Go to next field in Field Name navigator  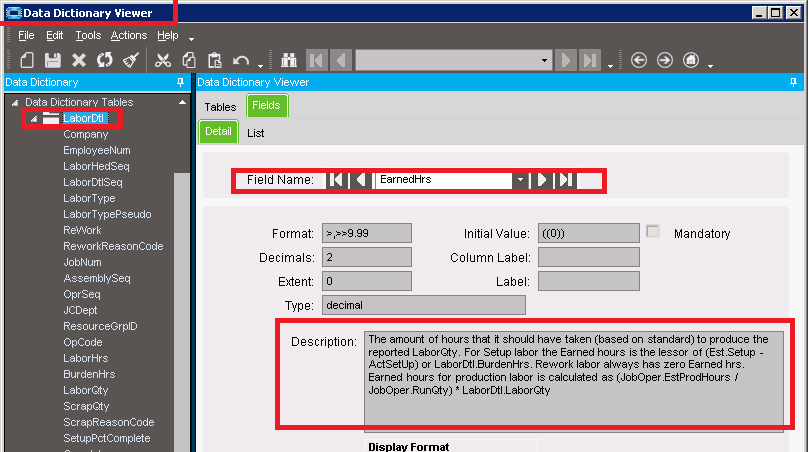click(x=542, y=180)
